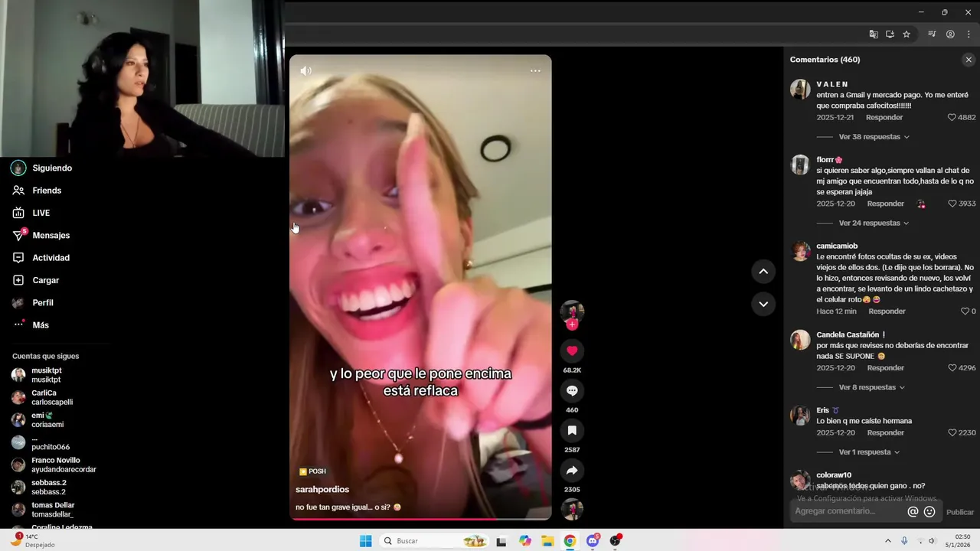
Task: Open Friends in the sidebar
Action: [x=47, y=191]
